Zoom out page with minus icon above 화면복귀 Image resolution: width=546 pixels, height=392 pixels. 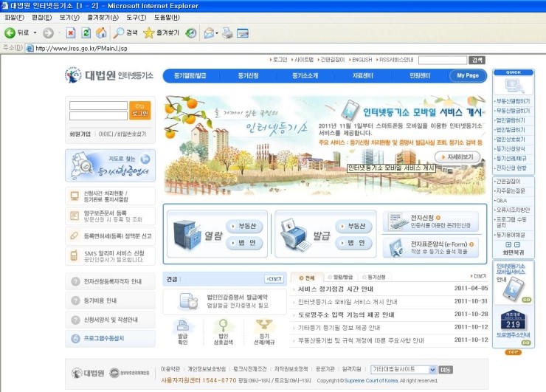point(517,244)
